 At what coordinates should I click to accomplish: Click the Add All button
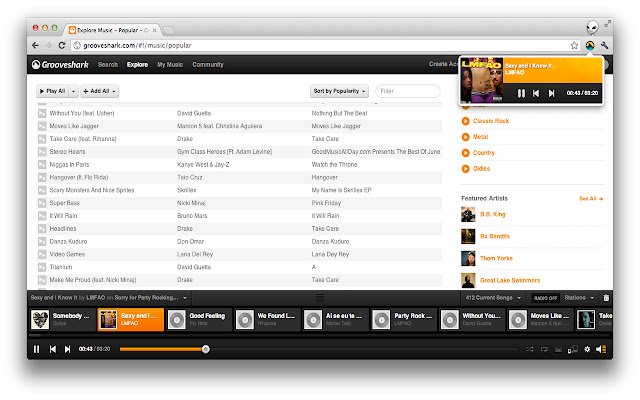[x=99, y=91]
